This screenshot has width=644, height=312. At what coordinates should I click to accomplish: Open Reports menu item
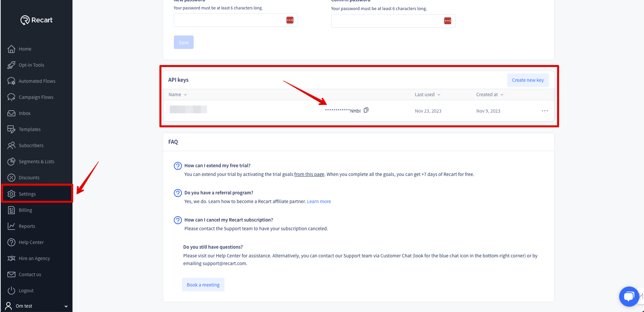[27, 226]
